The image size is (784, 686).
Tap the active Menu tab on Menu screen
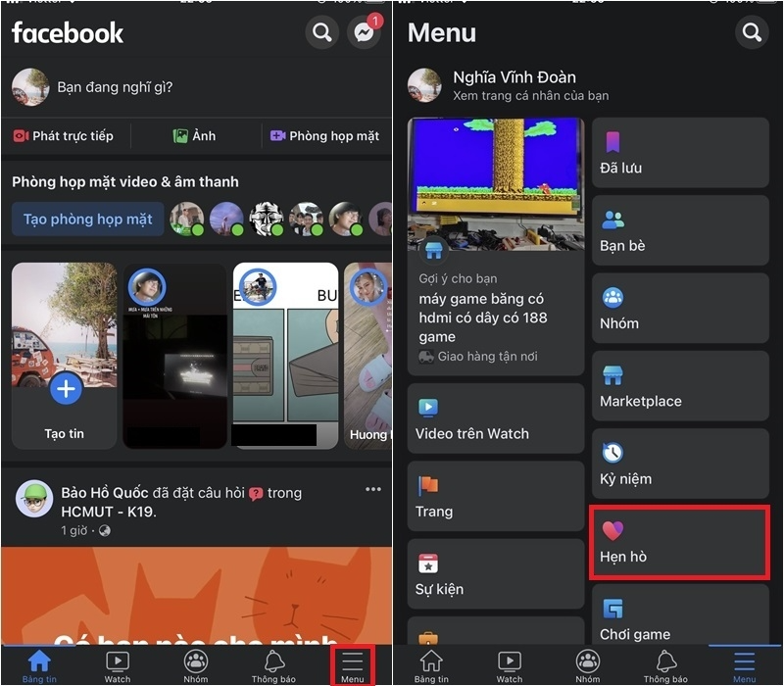pos(745,666)
